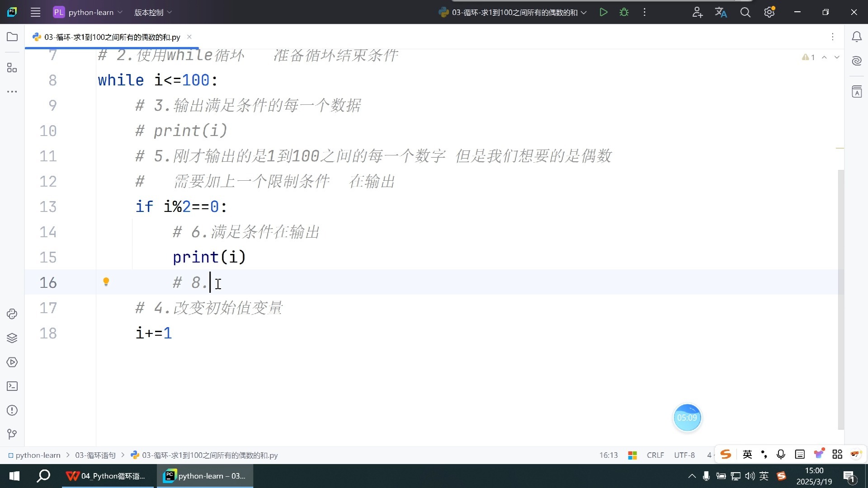
Task: Open the python-learn project selector dropdown
Action: (x=87, y=12)
